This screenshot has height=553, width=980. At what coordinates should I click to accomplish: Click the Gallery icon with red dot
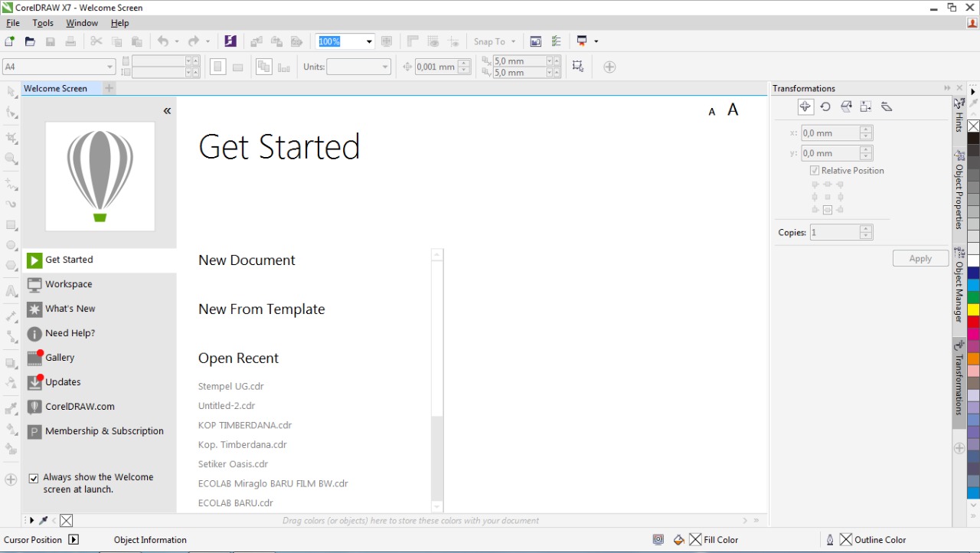tap(34, 358)
